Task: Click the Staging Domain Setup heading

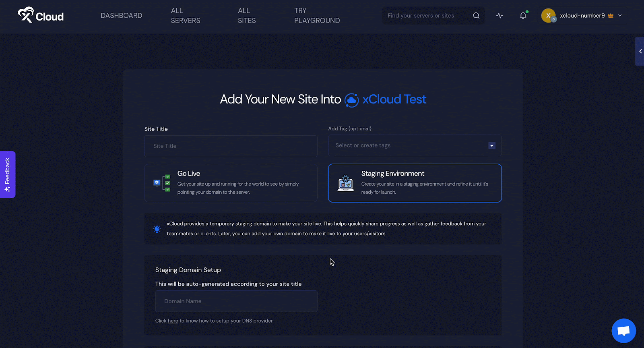Action: pos(188,270)
